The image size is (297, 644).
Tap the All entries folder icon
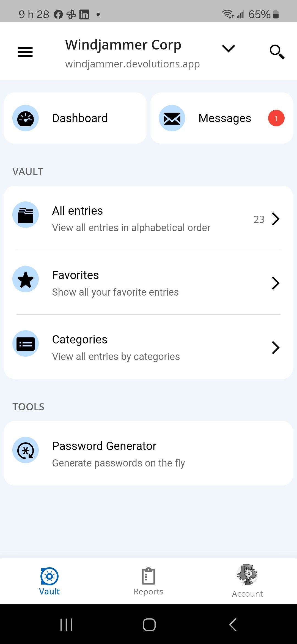pos(26,215)
